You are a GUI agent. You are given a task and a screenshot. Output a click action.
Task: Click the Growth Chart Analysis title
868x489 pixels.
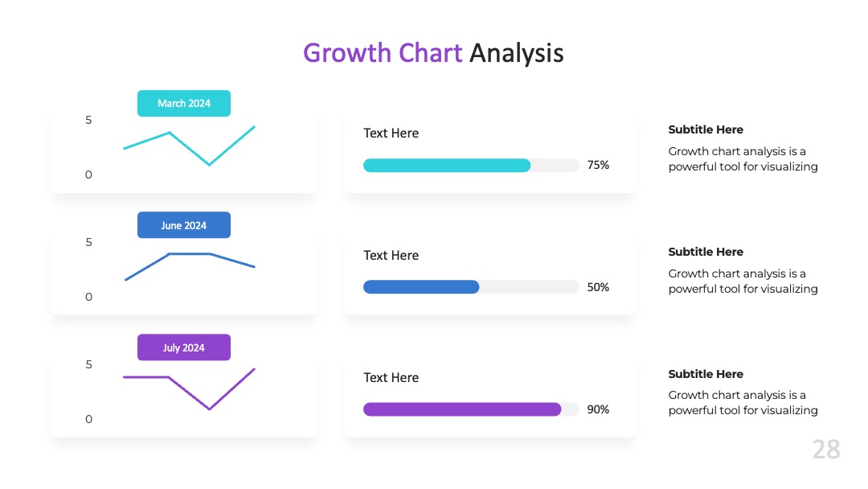coord(433,53)
